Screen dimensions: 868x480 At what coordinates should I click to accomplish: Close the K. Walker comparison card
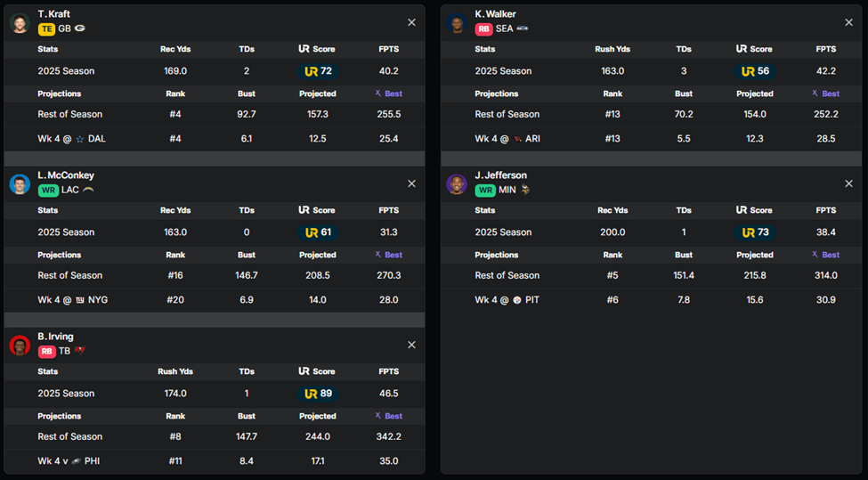pyautogui.click(x=848, y=22)
